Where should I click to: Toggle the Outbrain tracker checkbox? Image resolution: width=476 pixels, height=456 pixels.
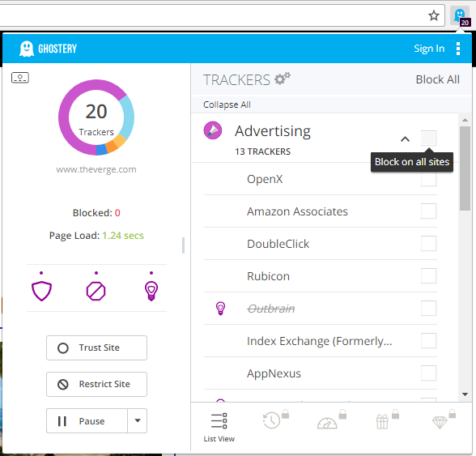tap(428, 309)
